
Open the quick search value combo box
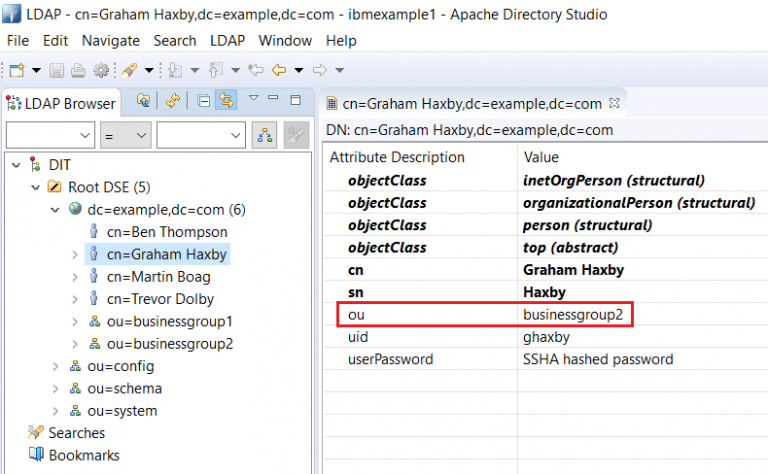201,135
